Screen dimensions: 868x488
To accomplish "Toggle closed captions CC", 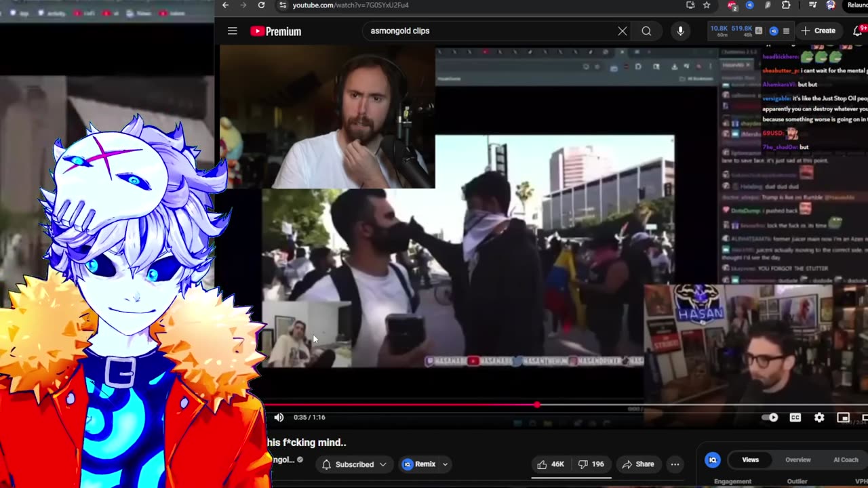I will tap(795, 418).
